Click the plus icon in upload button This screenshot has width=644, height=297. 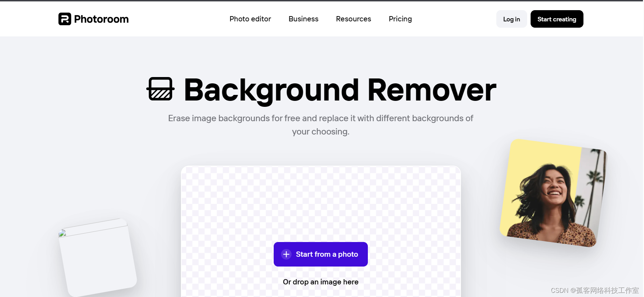[x=286, y=254]
